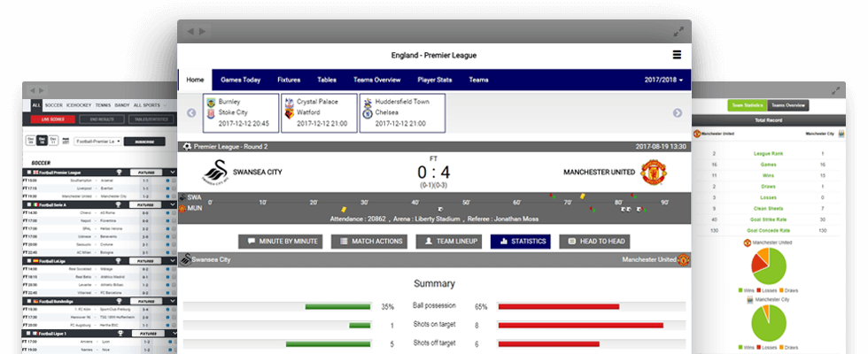Click the SUBSCRIBE button in left window
Image resolution: width=868 pixels, height=354 pixels.
pos(144,142)
